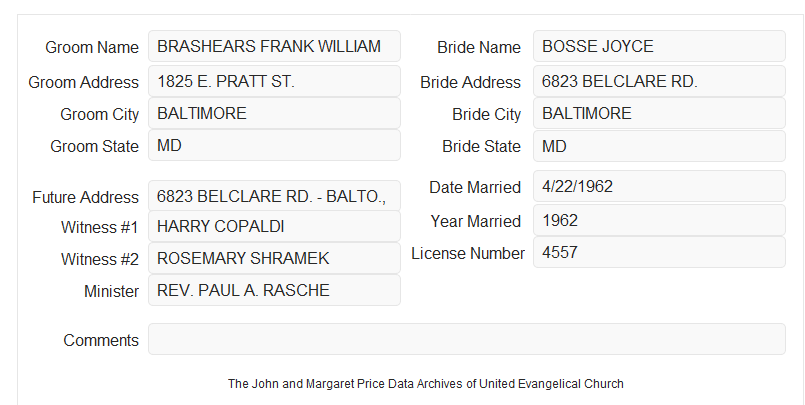Click the Data Archives footer text
The height and width of the screenshot is (405, 805).
tap(426, 384)
